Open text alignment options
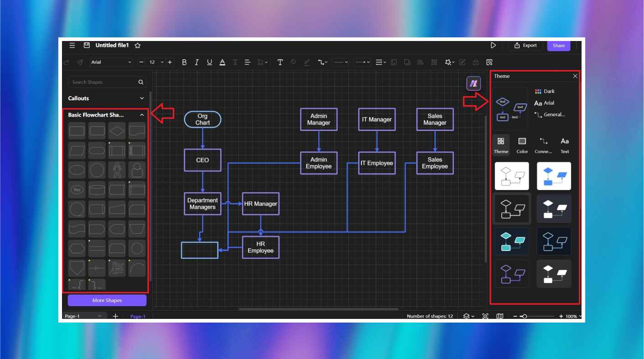The width and height of the screenshot is (644, 359). (247, 62)
